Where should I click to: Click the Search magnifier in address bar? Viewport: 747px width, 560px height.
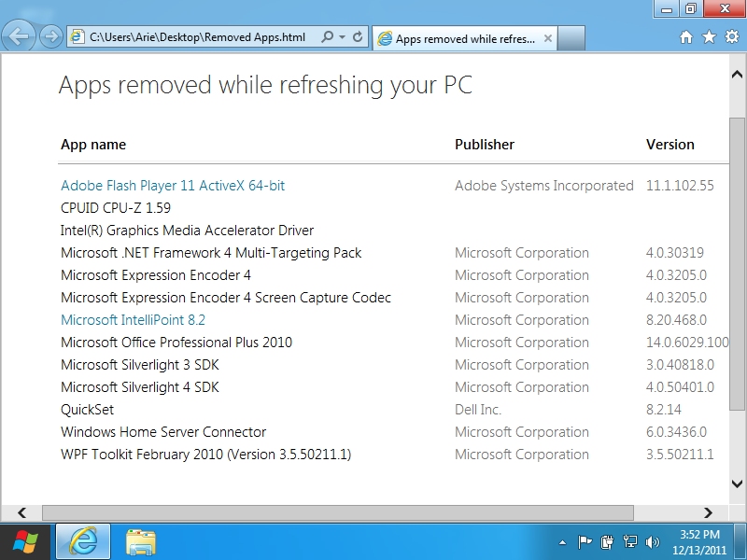pyautogui.click(x=328, y=36)
